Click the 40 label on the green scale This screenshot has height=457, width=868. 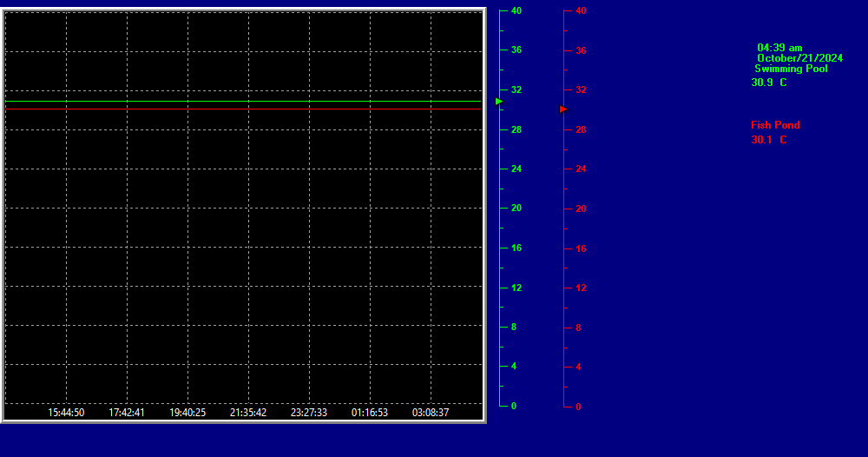pos(516,10)
